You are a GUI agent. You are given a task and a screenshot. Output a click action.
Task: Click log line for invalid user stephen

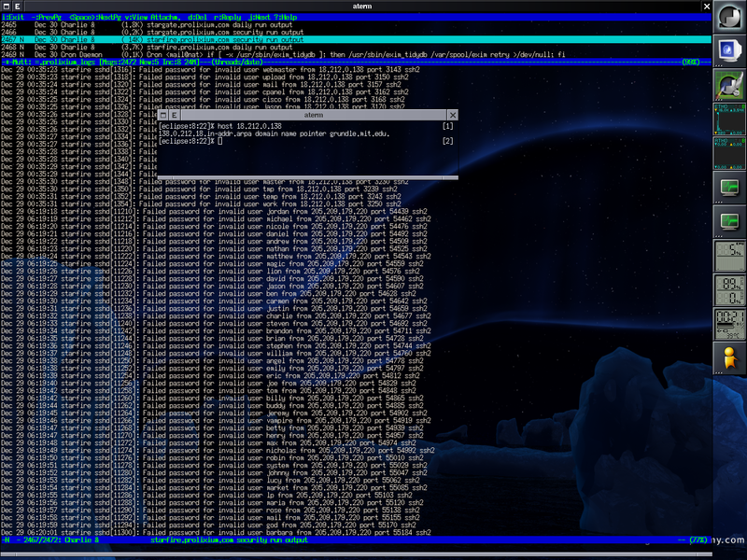point(217,345)
